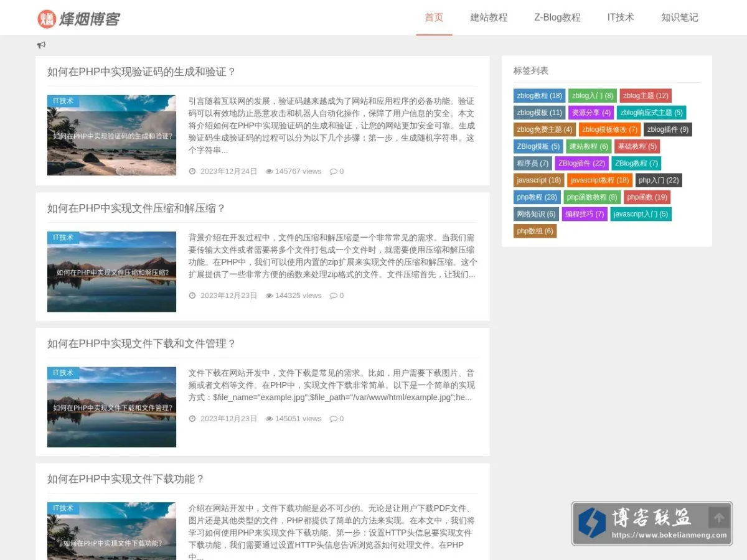Select tag php入门 (22)

click(x=659, y=180)
